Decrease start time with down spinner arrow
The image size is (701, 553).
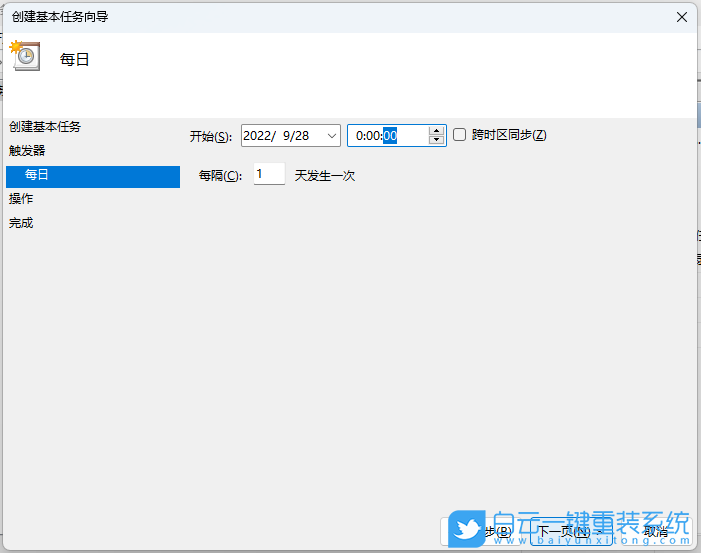click(x=436, y=140)
